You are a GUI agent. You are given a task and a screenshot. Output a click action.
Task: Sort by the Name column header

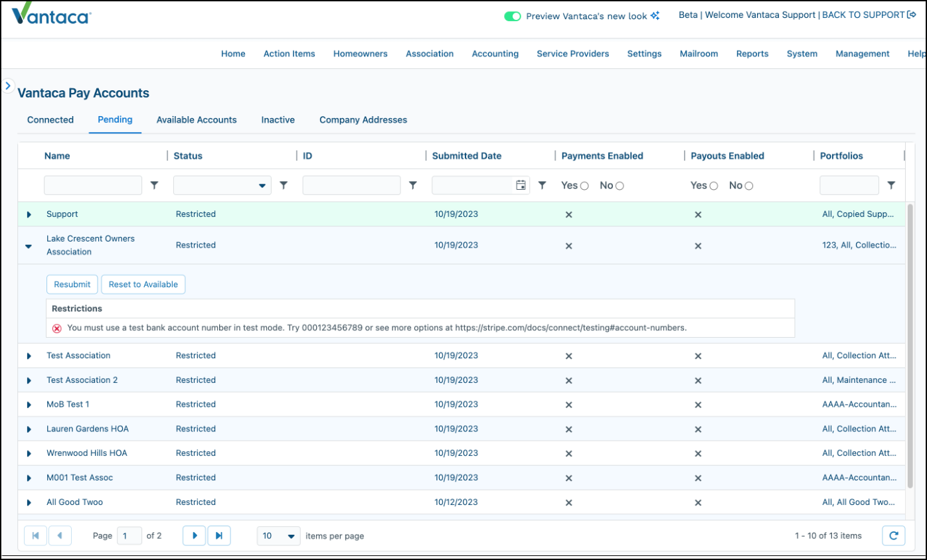click(57, 156)
